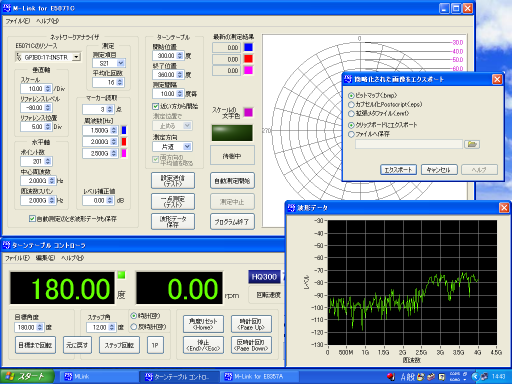Select clockwise rotation radio button
This screenshot has width=512, height=384.
134,316
